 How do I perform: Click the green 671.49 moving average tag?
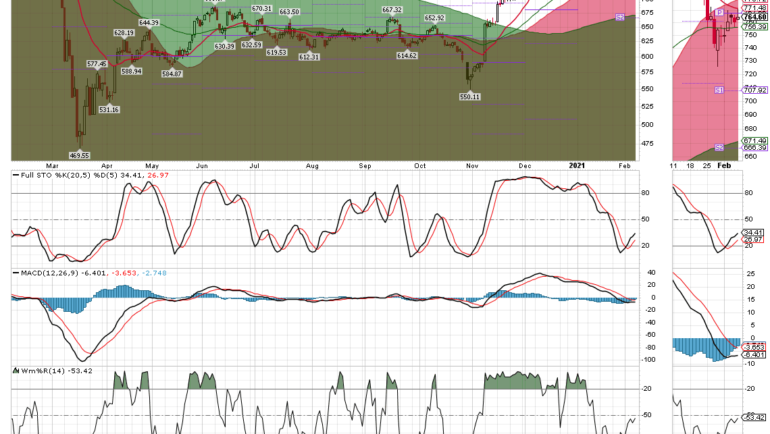coord(755,141)
